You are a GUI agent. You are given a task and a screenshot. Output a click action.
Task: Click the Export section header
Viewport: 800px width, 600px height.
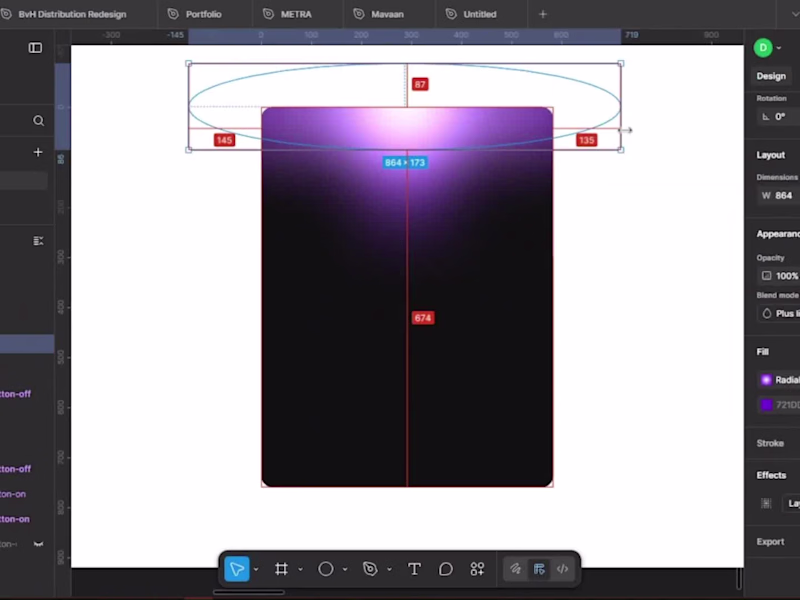770,541
